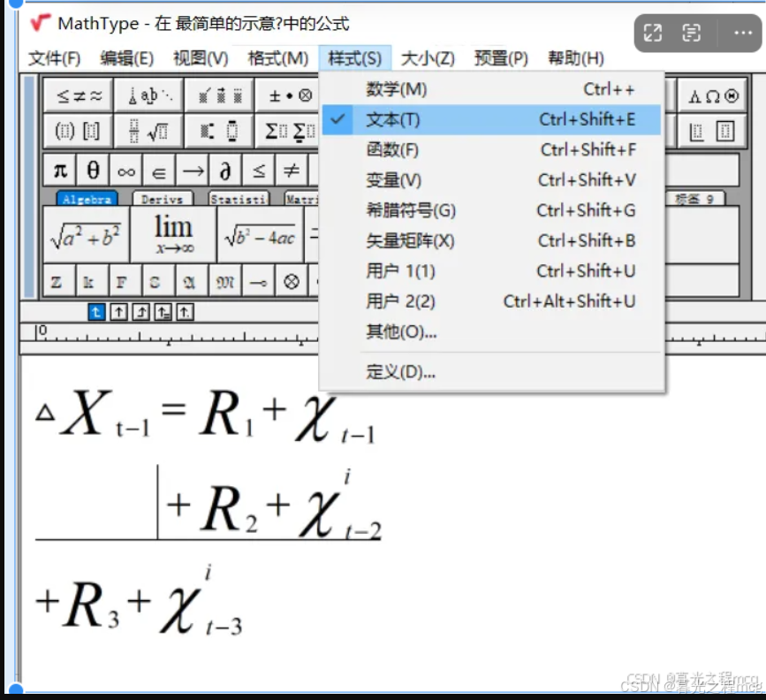The image size is (766, 700).
Task: Choose 变量(V) style
Action: 491,180
